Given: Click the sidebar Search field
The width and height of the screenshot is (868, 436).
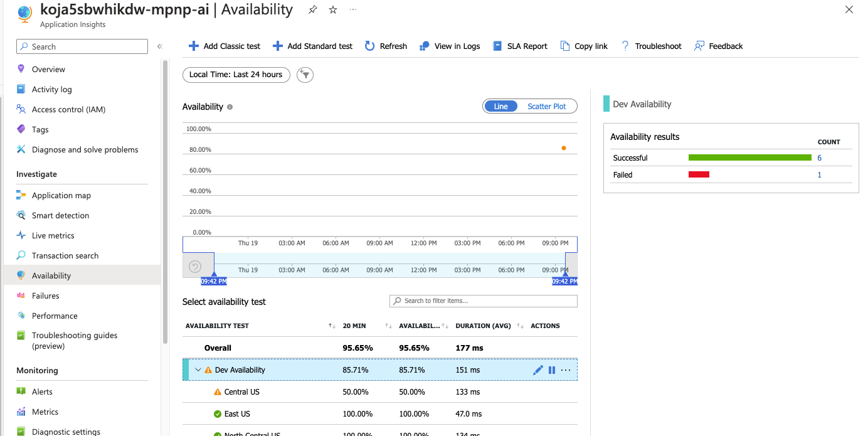Looking at the screenshot, I should [82, 46].
